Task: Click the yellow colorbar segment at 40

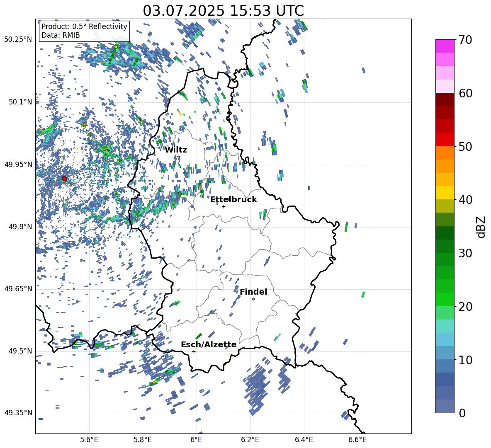Action: pos(445,193)
